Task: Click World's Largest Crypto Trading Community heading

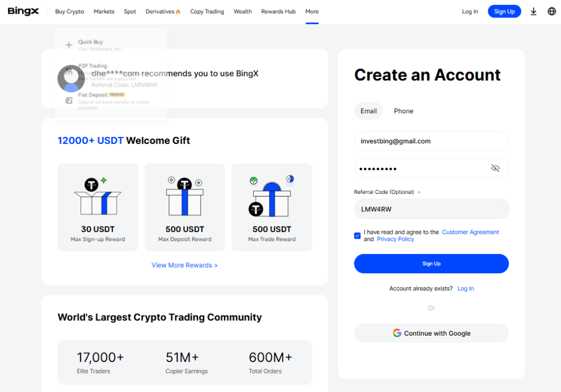Action: pyautogui.click(x=159, y=317)
